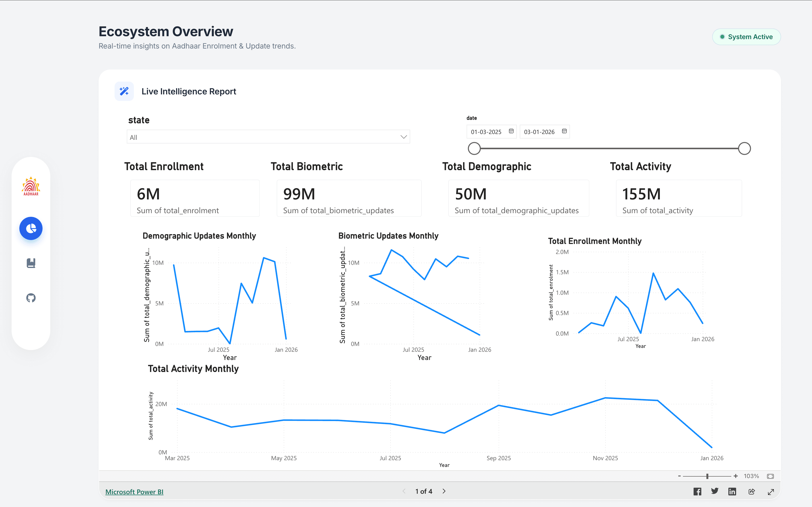The height and width of the screenshot is (507, 812).
Task: Click the fit to page icon
Action: (x=770, y=476)
